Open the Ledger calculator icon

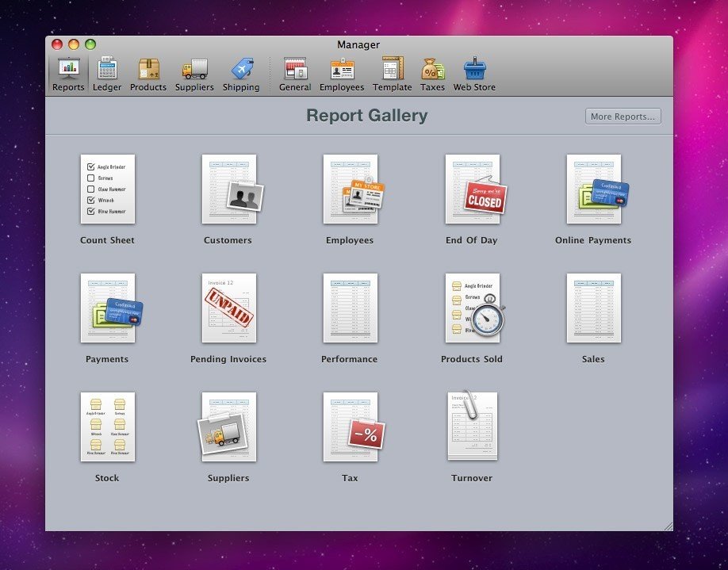coord(107,68)
